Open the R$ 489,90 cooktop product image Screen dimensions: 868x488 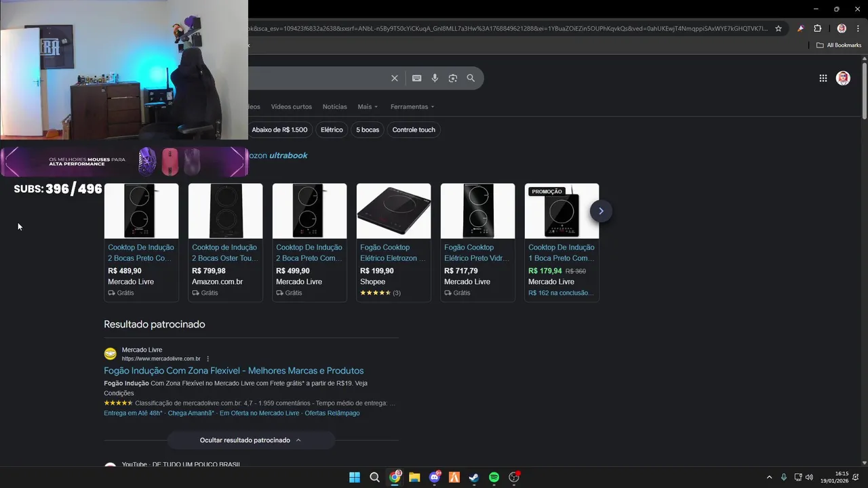coord(141,211)
